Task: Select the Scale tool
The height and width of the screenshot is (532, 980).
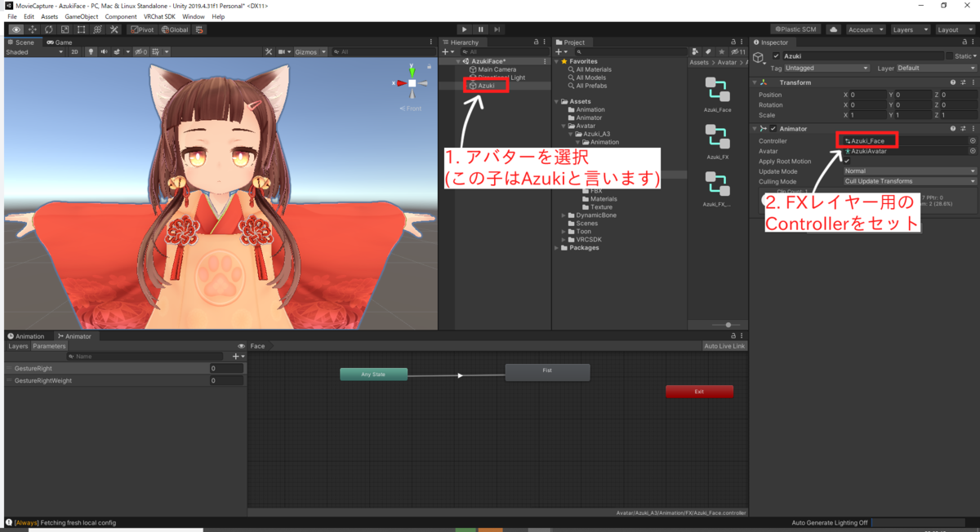Action: click(65, 29)
